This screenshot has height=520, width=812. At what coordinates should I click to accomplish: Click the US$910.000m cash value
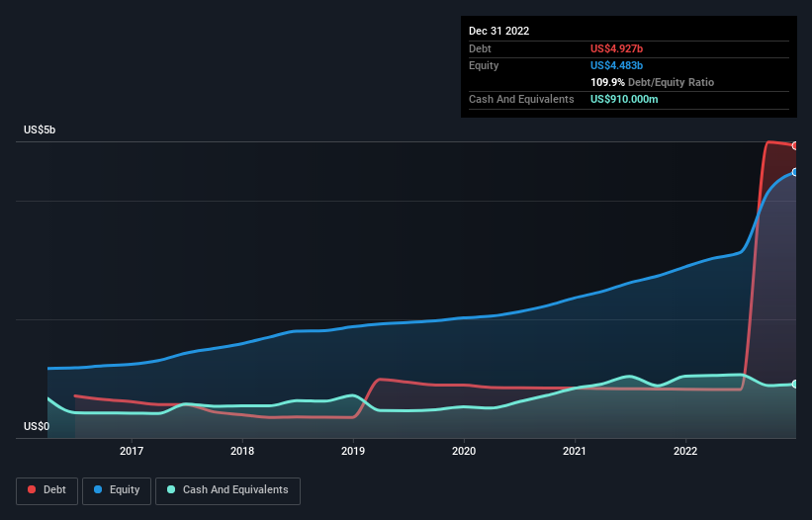point(624,99)
